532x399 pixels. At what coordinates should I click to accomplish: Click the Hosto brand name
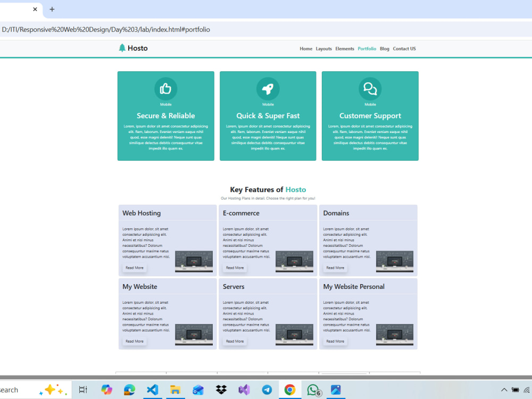click(x=137, y=48)
